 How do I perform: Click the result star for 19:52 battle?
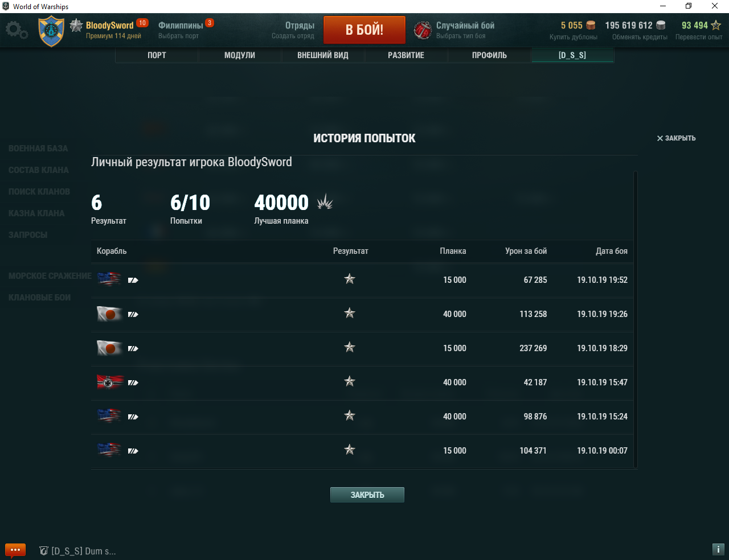tap(350, 279)
